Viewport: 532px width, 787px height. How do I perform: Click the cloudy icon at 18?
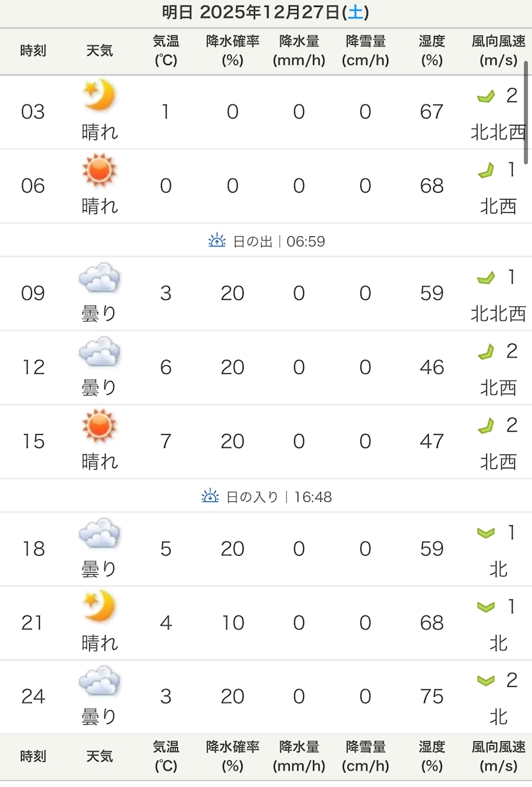pos(99,534)
